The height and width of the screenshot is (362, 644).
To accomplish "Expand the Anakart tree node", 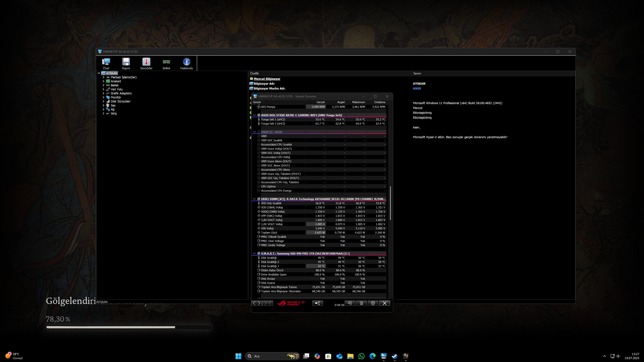I will (x=104, y=81).
